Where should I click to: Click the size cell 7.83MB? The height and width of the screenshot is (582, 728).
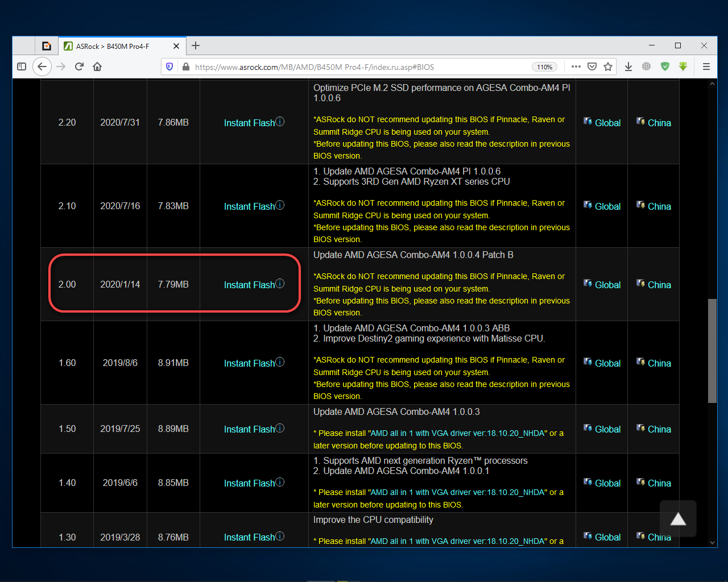[173, 206]
